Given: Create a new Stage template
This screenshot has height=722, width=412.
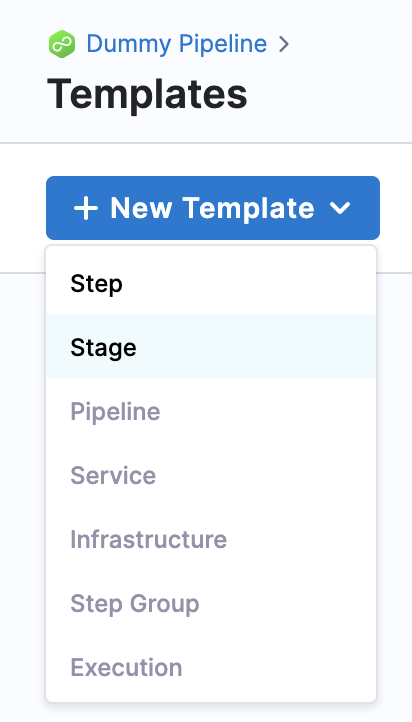Looking at the screenshot, I should pyautogui.click(x=211, y=346).
